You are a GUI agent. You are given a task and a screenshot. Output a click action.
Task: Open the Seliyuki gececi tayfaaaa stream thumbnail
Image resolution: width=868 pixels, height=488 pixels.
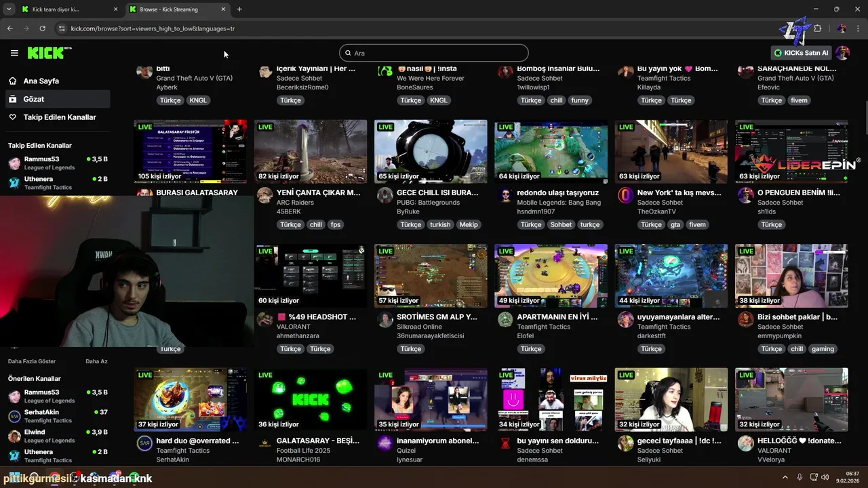coord(671,400)
